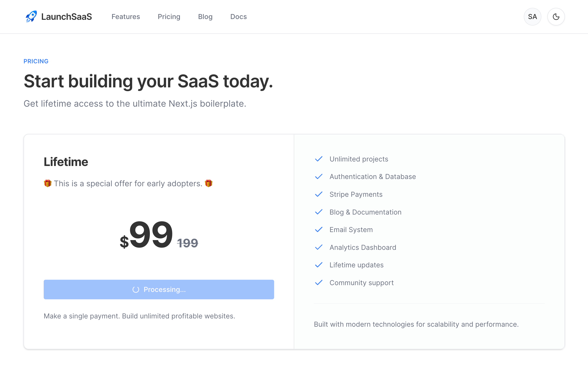Click the LaunchSaaS rocket logo
The width and height of the screenshot is (588, 368).
(31, 17)
